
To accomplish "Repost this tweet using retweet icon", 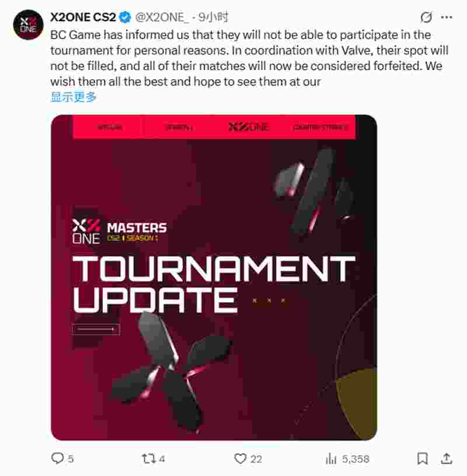I will (149, 458).
